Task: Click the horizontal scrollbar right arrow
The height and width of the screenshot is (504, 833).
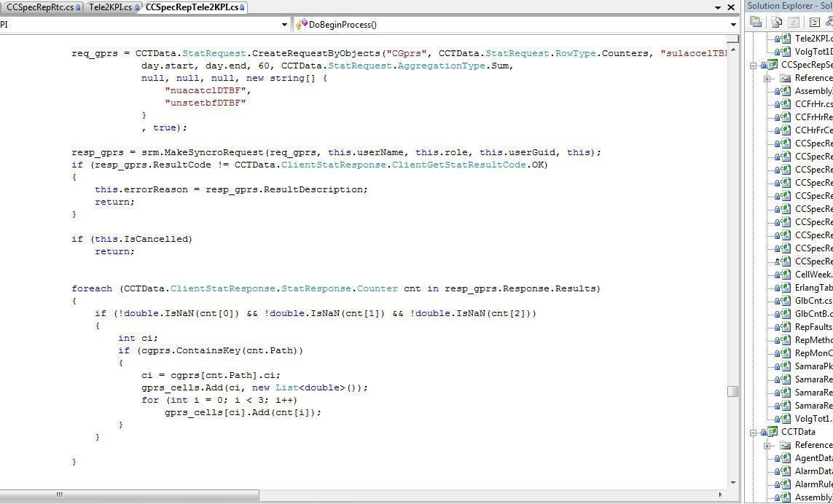Action: click(x=720, y=495)
